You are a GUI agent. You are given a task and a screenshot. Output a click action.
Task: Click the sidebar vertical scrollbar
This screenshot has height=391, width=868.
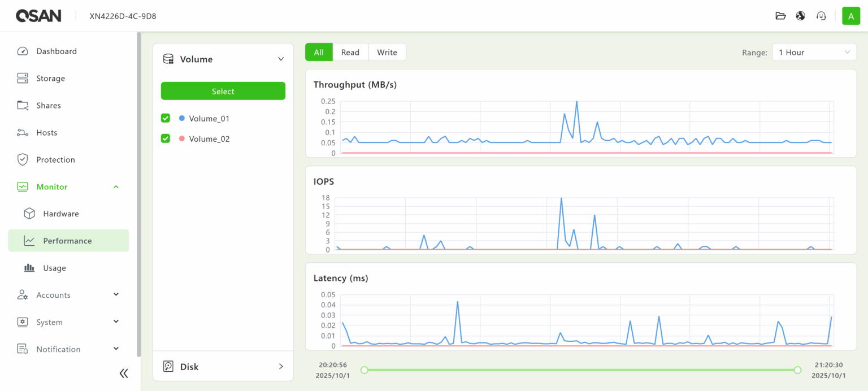tap(138, 192)
